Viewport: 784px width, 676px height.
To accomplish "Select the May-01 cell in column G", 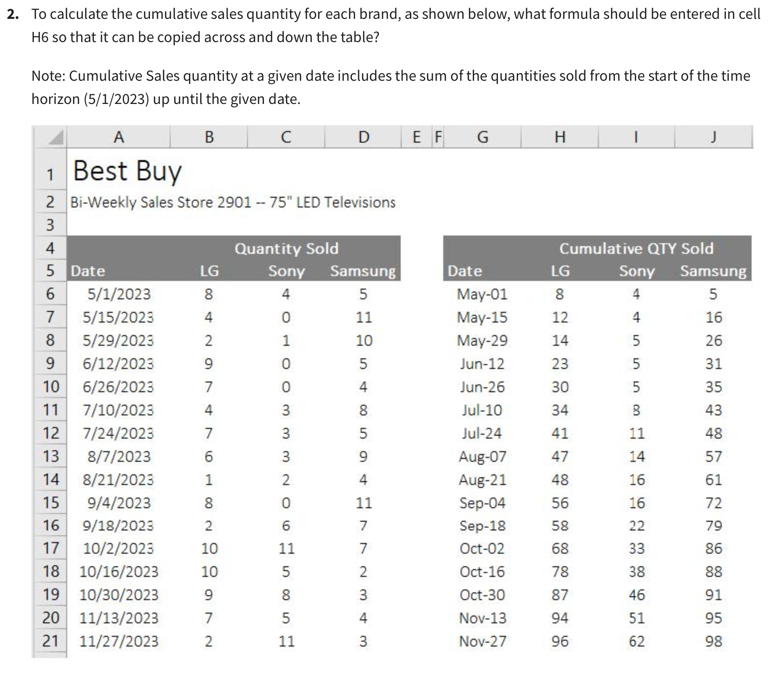I will coord(481,294).
